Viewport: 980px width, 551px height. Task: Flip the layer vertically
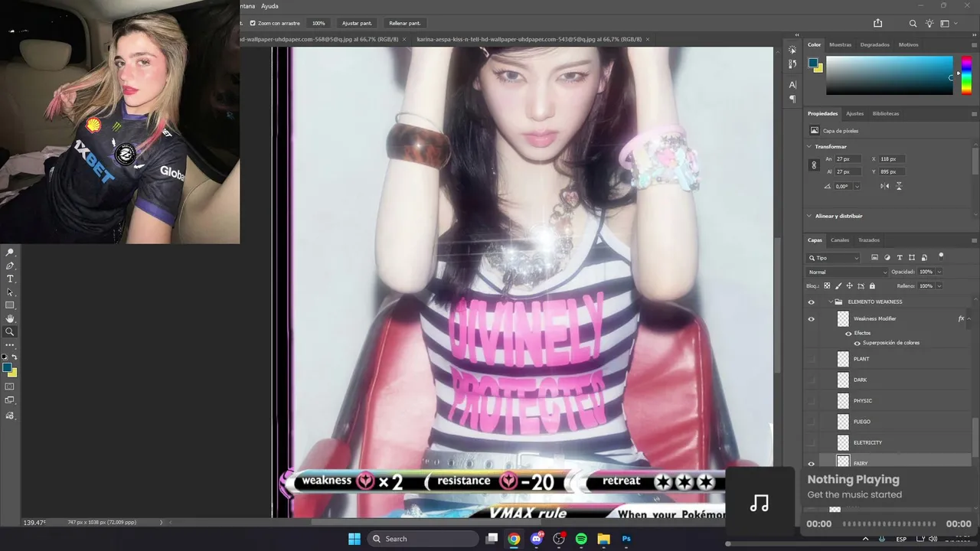point(899,186)
